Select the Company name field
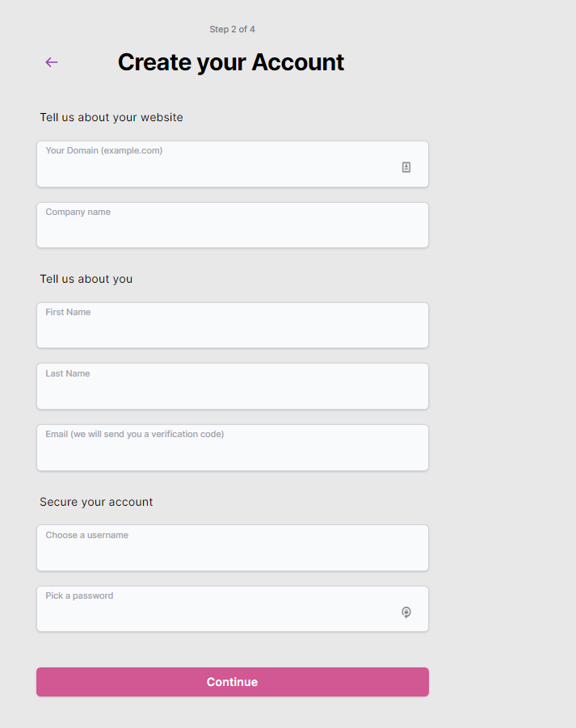Screen dimensions: 576x728 tap(233, 225)
